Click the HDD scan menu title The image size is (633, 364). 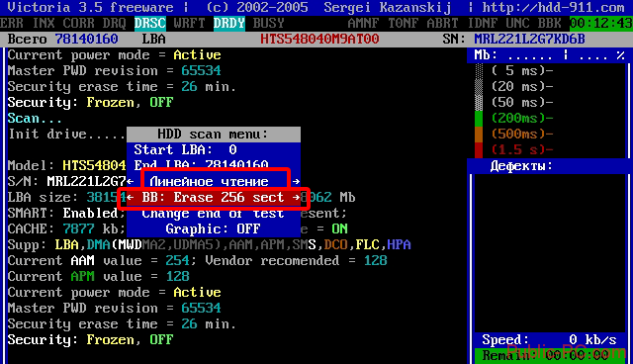(214, 134)
